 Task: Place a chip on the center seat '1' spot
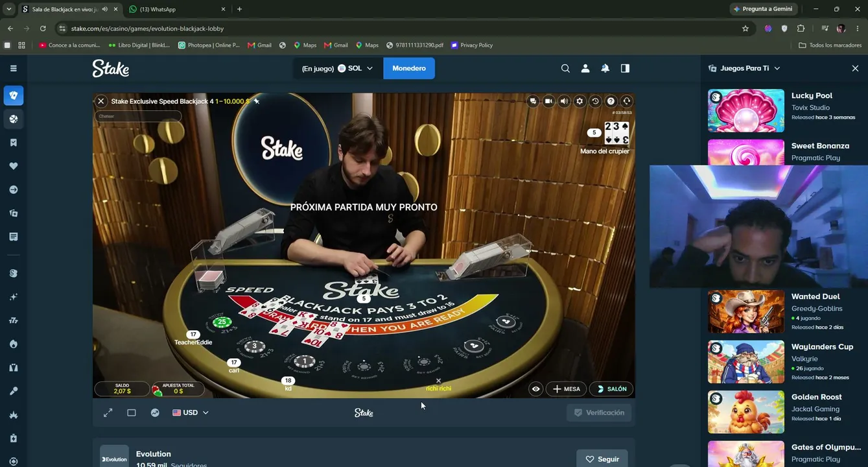[305, 362]
